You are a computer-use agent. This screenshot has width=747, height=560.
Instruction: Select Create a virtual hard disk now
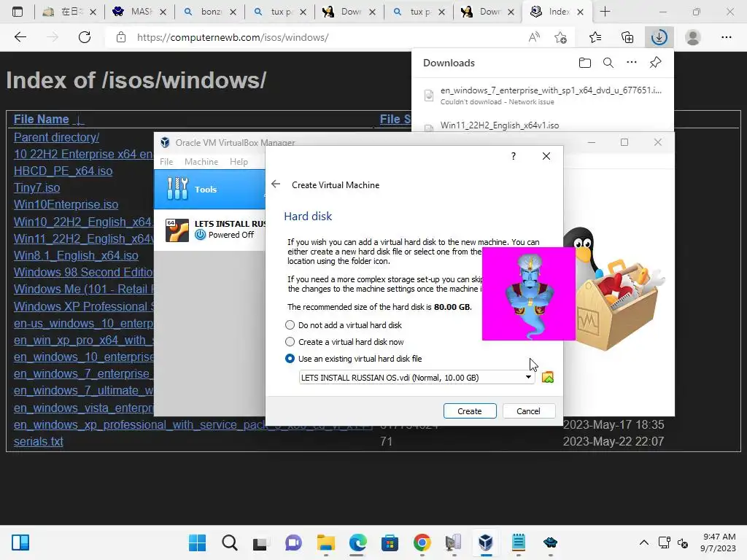(345, 341)
